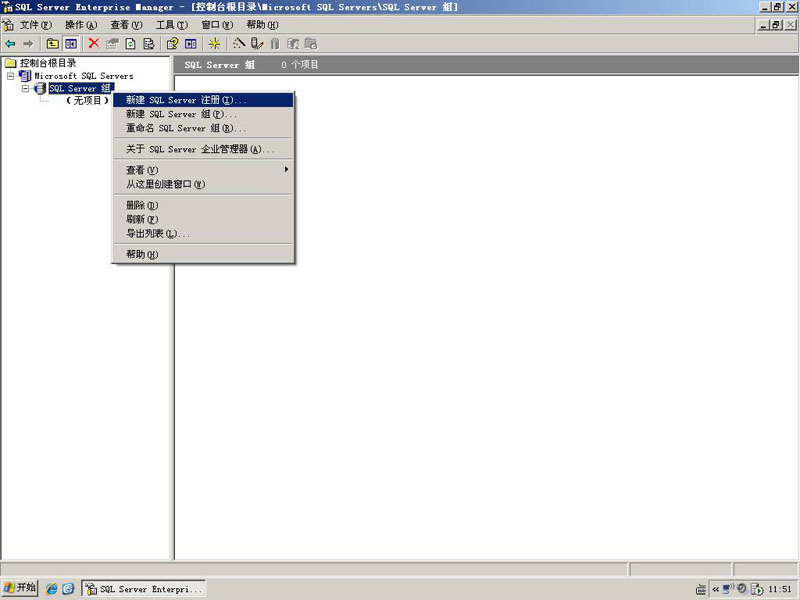Image resolution: width=800 pixels, height=600 pixels.
Task: Click the Up one level folder icon
Action: tap(53, 43)
